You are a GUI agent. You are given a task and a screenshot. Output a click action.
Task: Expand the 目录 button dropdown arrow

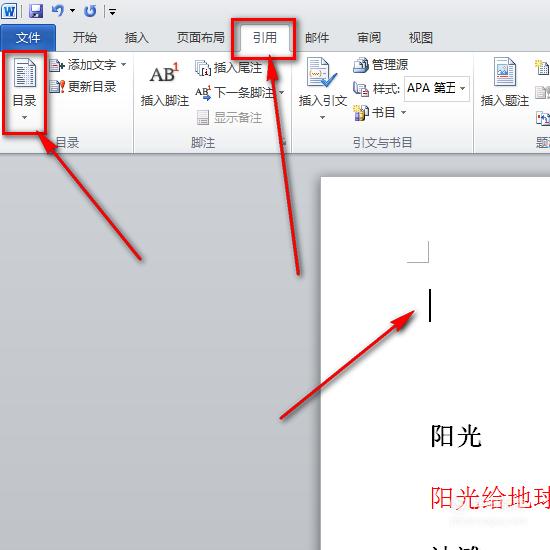[25, 117]
